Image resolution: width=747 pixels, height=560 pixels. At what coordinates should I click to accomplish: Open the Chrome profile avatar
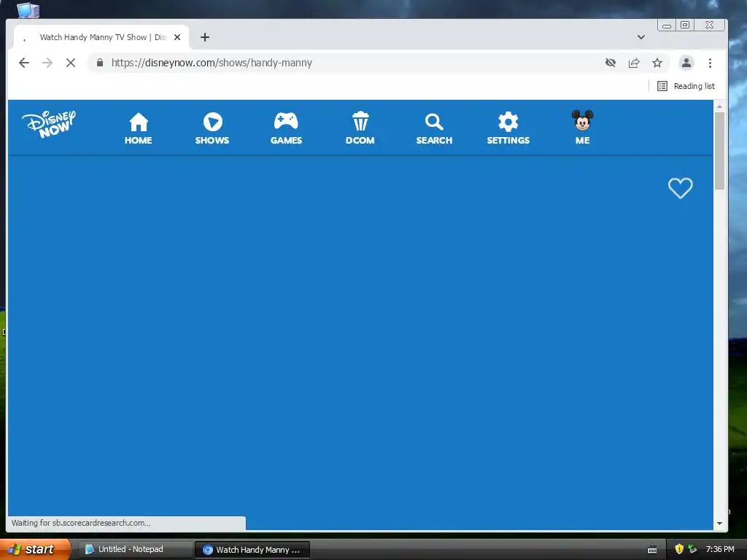[686, 63]
